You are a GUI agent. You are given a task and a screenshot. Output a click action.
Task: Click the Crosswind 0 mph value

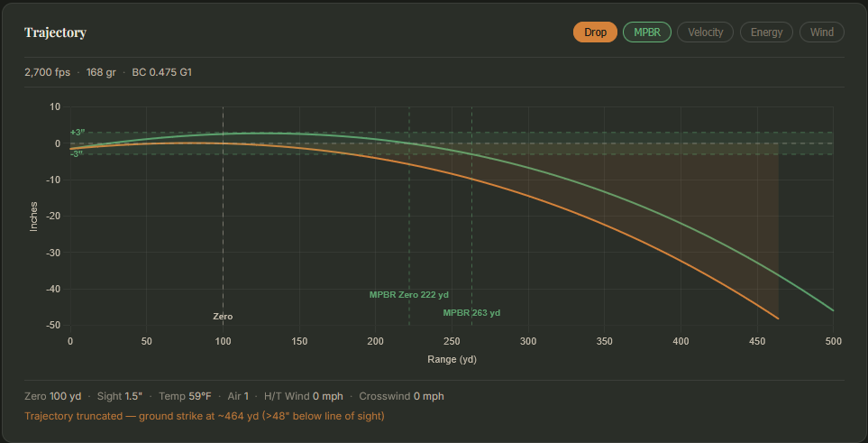click(x=401, y=396)
